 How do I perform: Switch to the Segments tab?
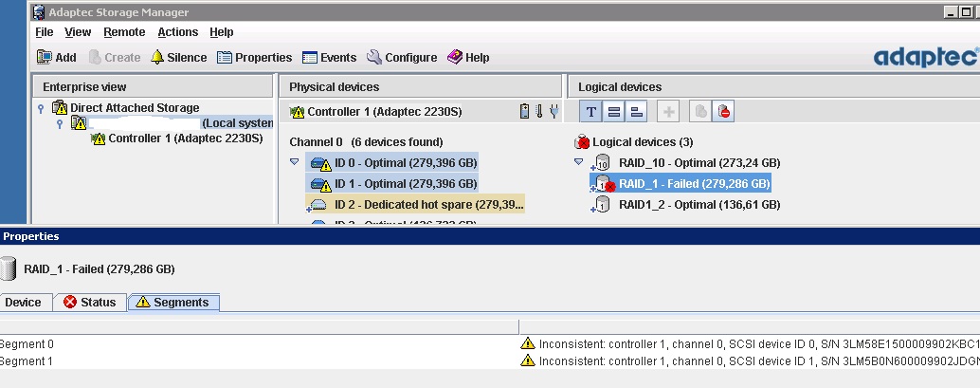point(173,303)
